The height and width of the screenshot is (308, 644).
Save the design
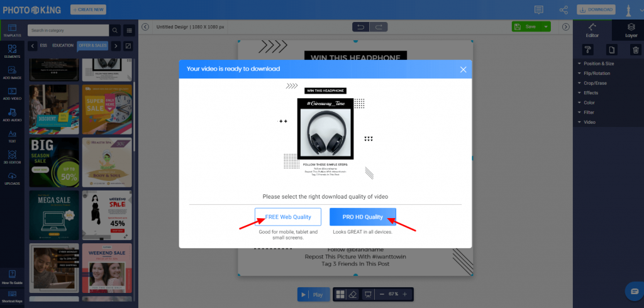[x=526, y=26]
